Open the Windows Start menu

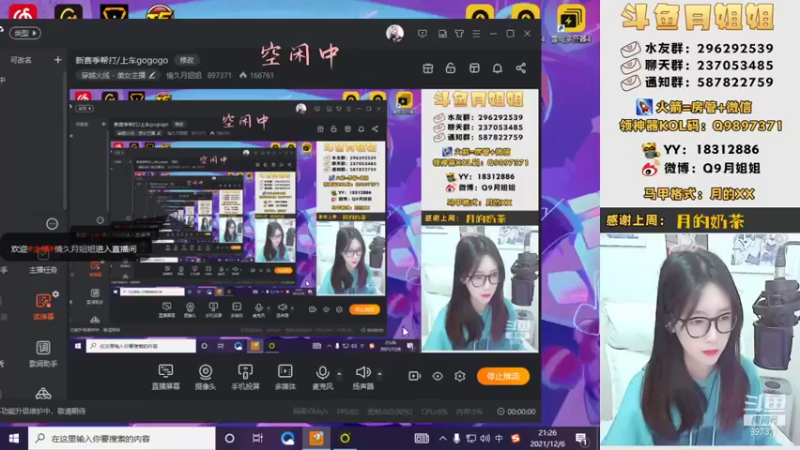point(14,438)
